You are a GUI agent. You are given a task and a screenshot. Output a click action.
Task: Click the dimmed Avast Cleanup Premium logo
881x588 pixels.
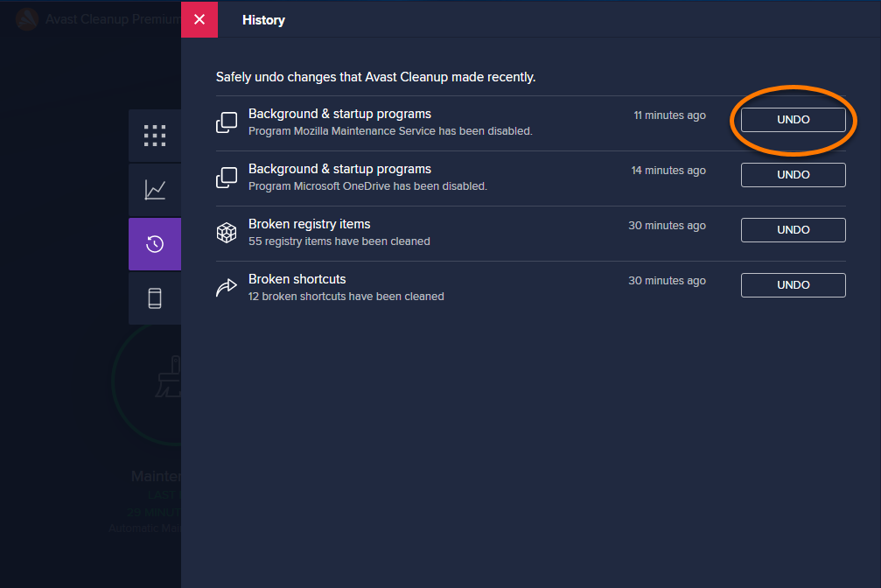(27, 19)
